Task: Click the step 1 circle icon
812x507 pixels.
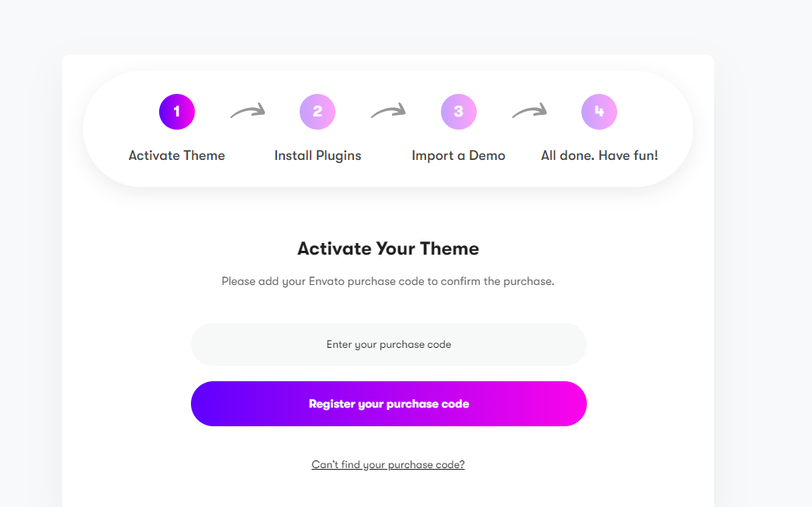Action: coord(177,112)
